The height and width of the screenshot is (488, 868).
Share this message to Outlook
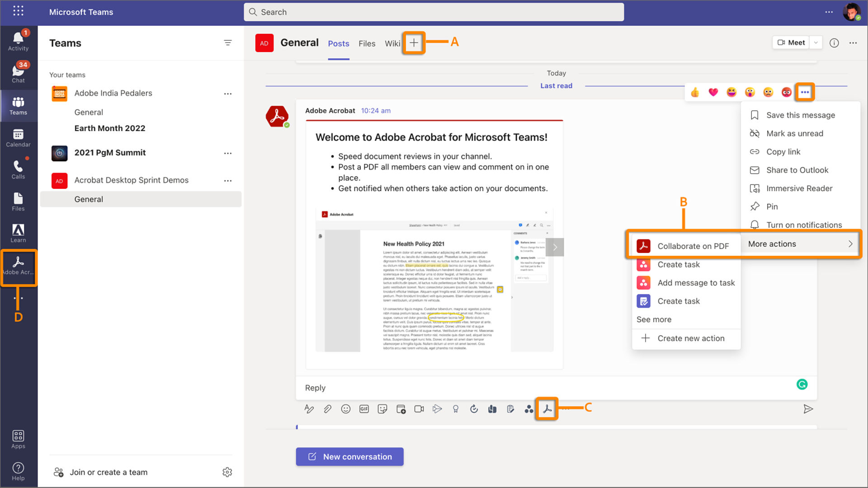[x=797, y=170]
